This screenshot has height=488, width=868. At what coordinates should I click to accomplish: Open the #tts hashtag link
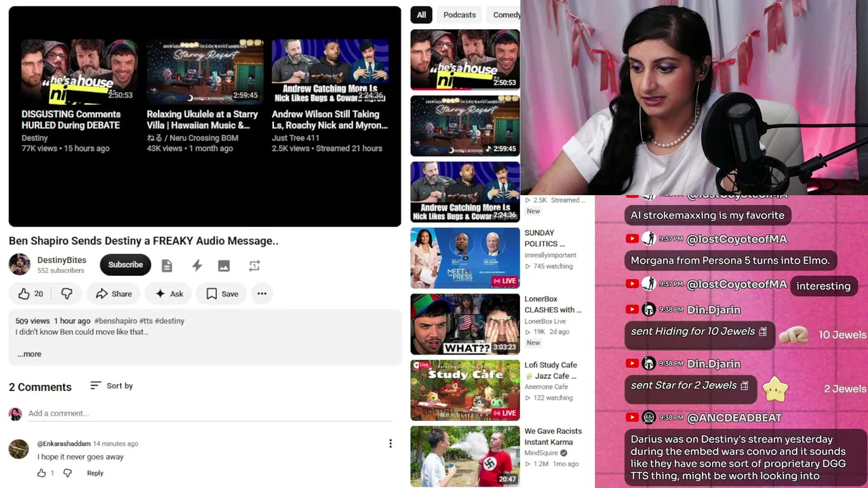point(146,321)
